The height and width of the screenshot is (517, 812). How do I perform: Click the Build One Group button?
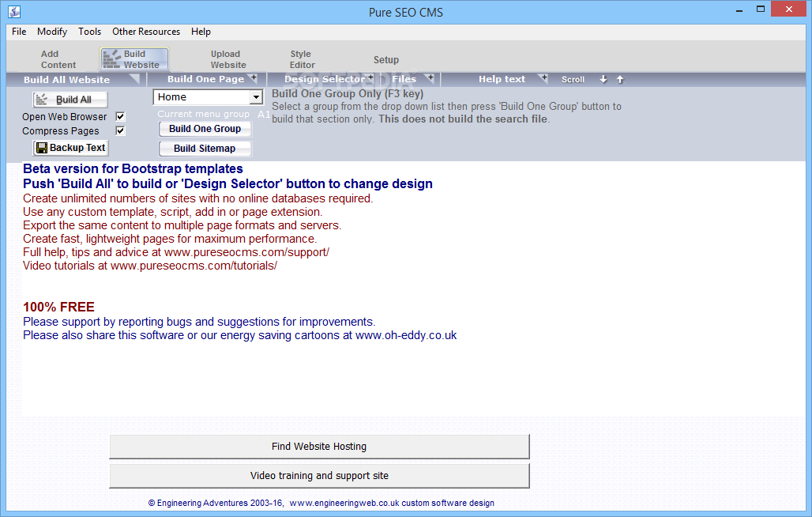click(x=205, y=129)
